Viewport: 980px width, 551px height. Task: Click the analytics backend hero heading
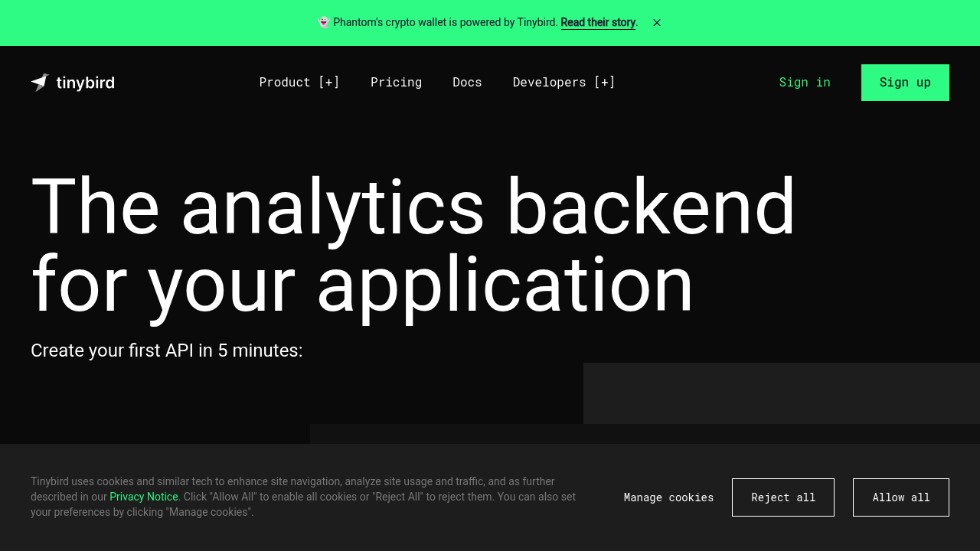(413, 245)
